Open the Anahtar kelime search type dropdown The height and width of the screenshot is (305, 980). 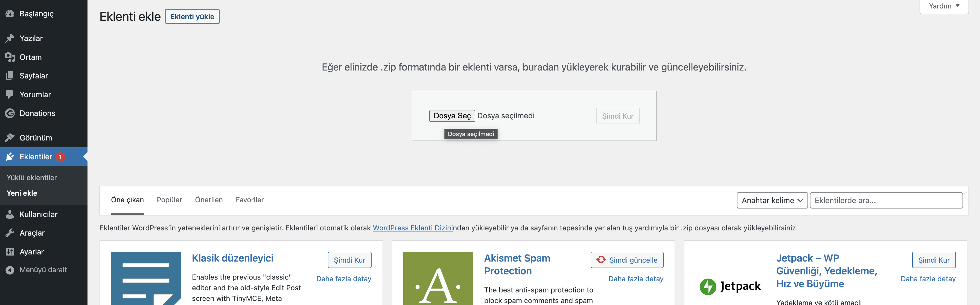[x=772, y=200]
